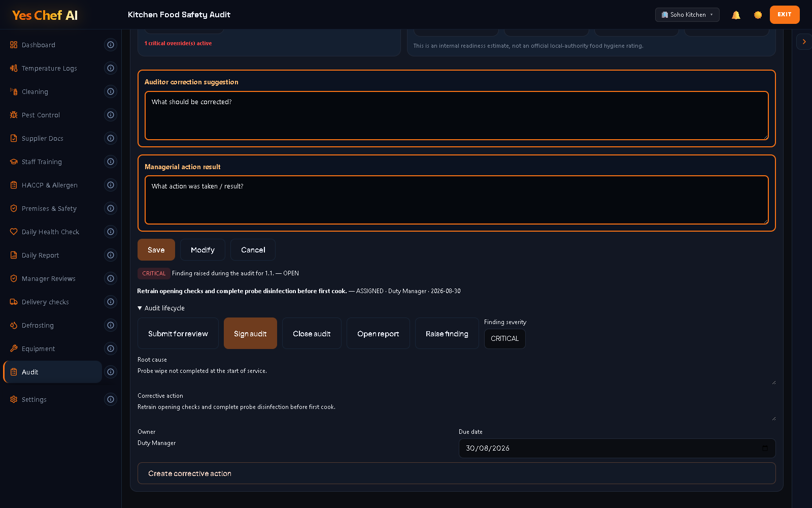This screenshot has height=508, width=812.
Task: Open Delivery checks page
Action: 53,302
